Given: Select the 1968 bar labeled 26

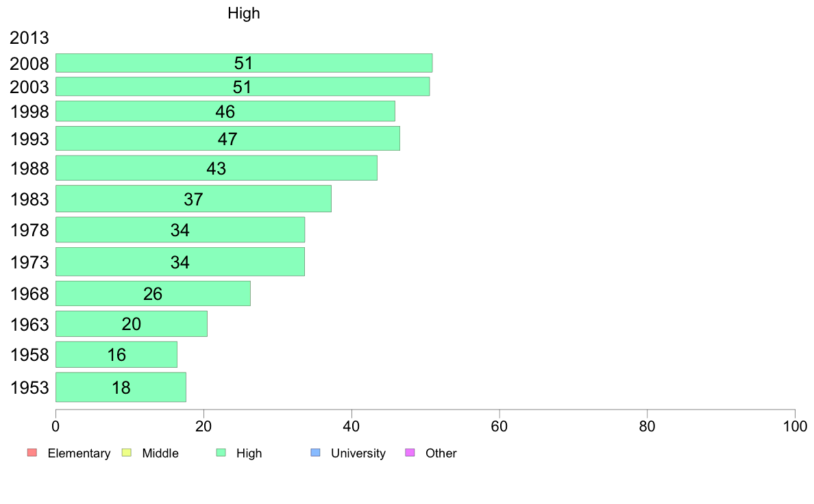Looking at the screenshot, I should coord(153,293).
